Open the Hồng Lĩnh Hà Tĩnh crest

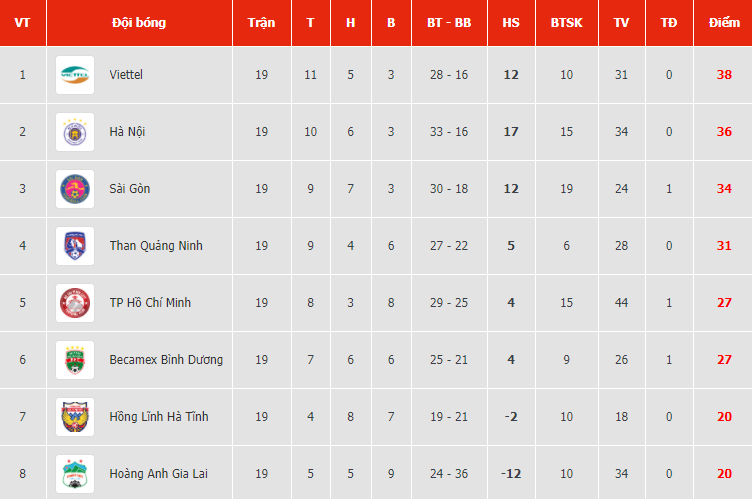pyautogui.click(x=75, y=417)
